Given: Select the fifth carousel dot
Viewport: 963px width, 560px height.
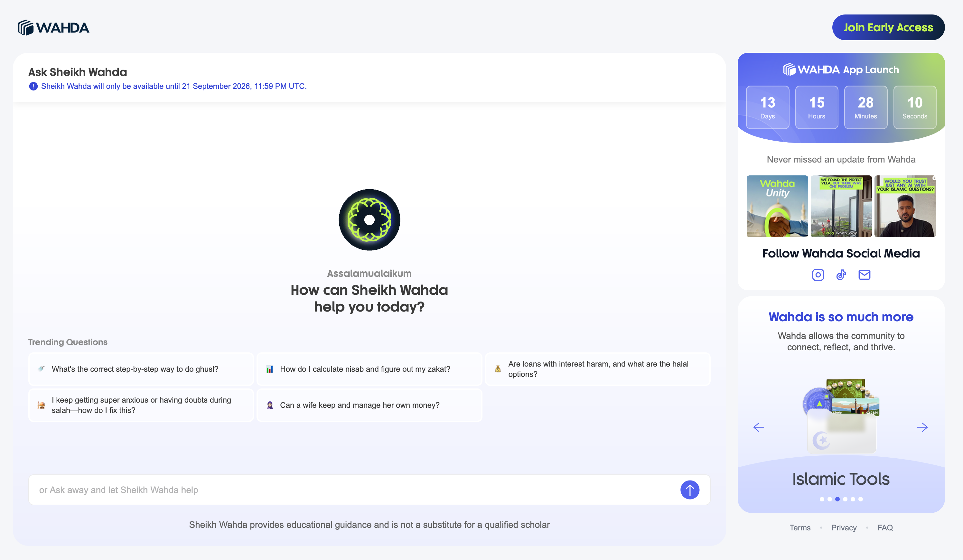Looking at the screenshot, I should tap(853, 499).
